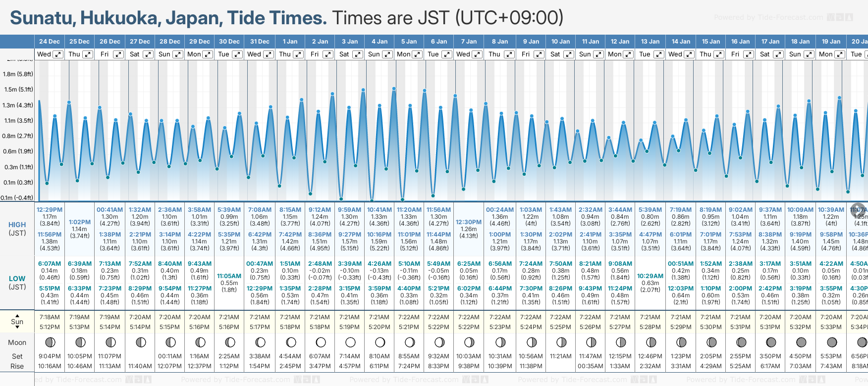Expand the Sun 18 Jan day details
The image size is (868, 386).
809,54
